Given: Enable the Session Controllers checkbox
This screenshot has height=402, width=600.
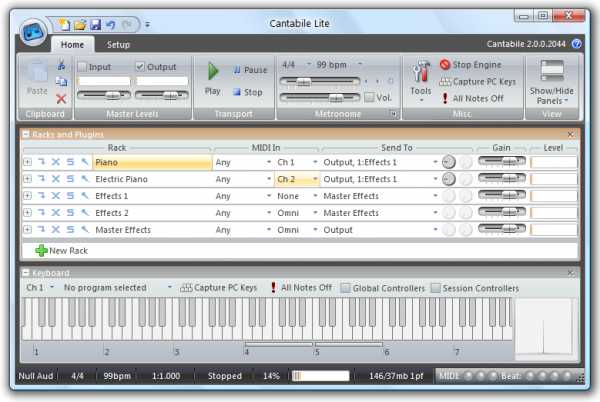Looking at the screenshot, I should 435,288.
